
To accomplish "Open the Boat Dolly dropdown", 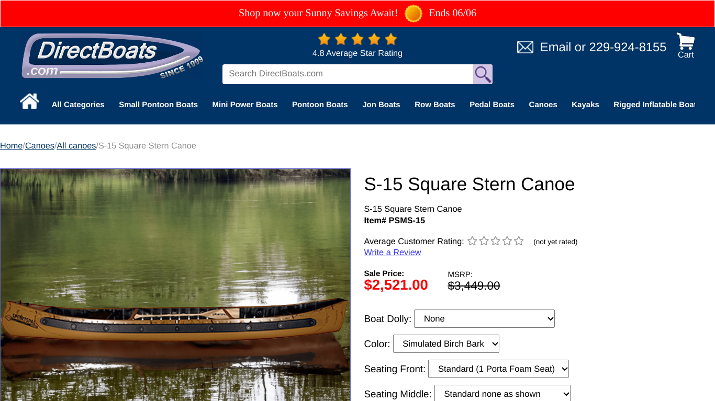I will 484,319.
